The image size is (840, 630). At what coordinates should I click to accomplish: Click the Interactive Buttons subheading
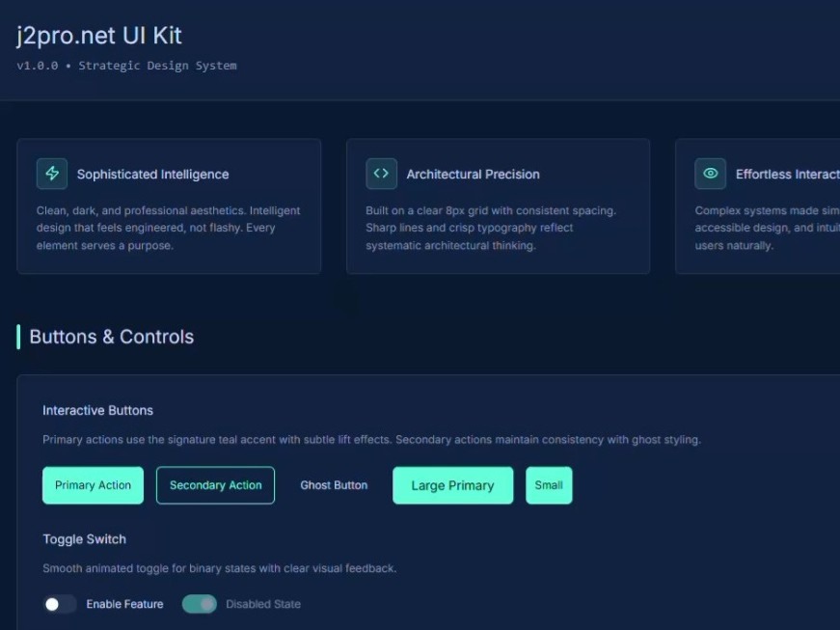click(98, 410)
